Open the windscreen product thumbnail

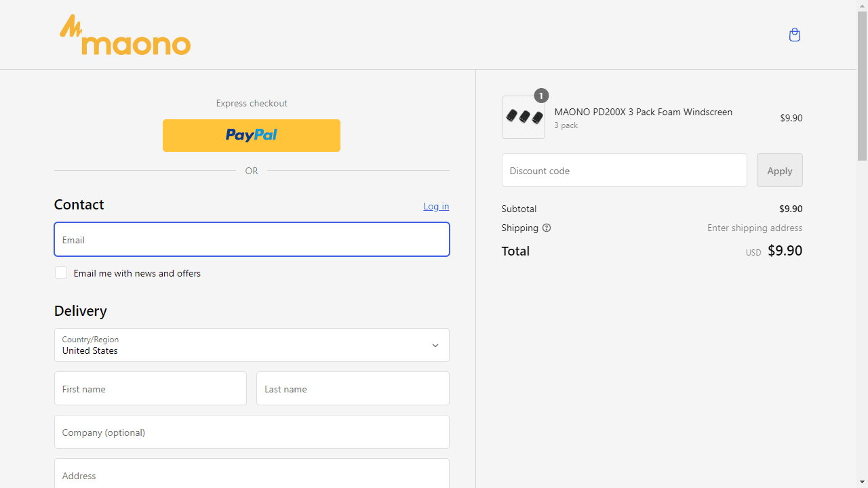524,117
